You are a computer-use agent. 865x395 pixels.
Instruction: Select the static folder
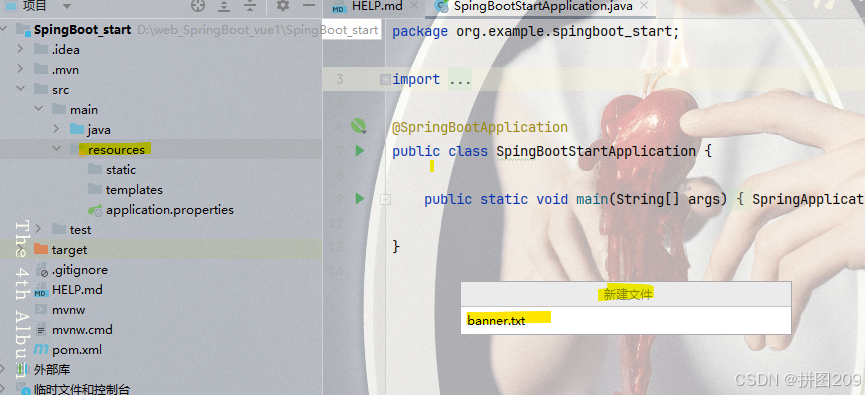pyautogui.click(x=121, y=170)
